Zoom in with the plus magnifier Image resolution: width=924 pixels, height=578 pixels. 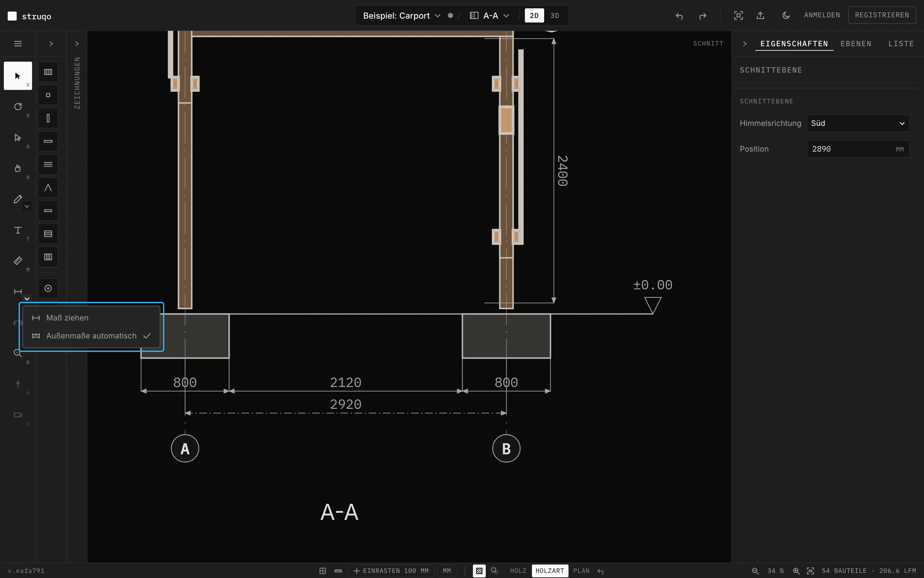coord(797,571)
